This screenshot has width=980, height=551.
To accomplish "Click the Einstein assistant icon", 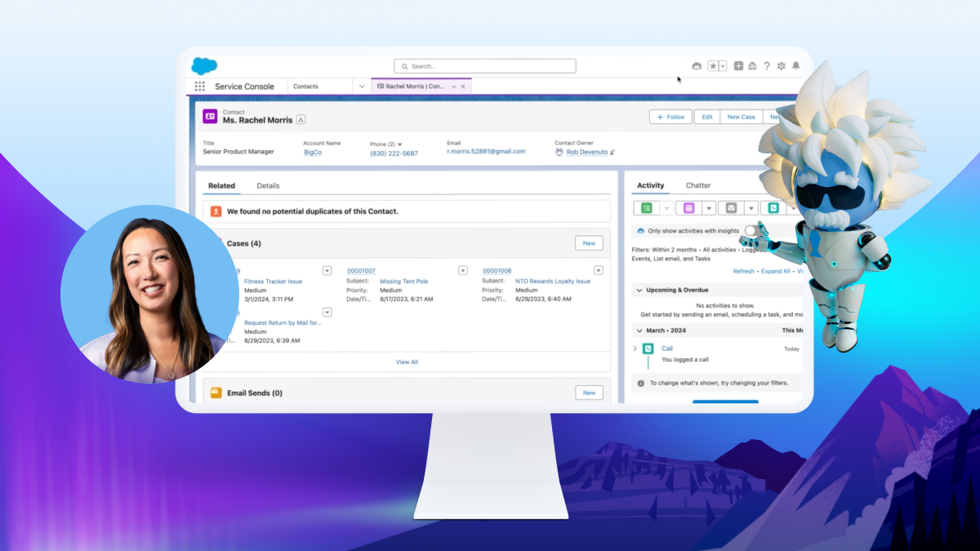I will point(697,65).
